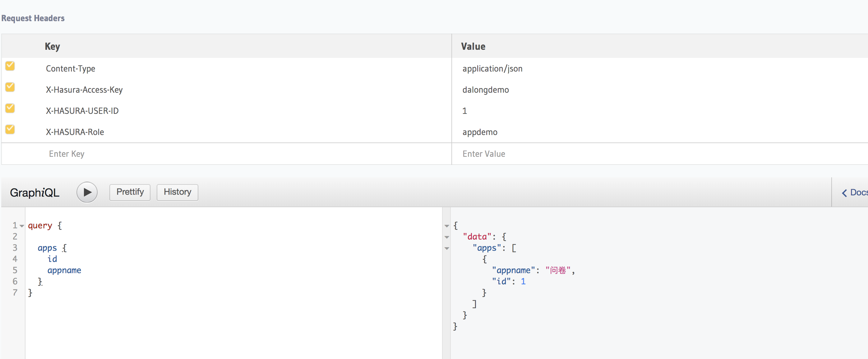This screenshot has width=868, height=359.
Task: Select the X-HASURA-USER-ID header row
Action: pos(221,111)
